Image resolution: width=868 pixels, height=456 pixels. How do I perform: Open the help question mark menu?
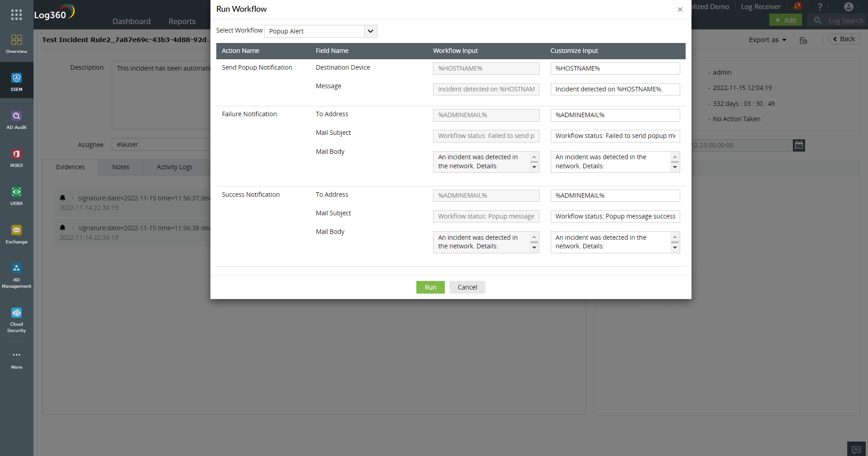click(820, 7)
